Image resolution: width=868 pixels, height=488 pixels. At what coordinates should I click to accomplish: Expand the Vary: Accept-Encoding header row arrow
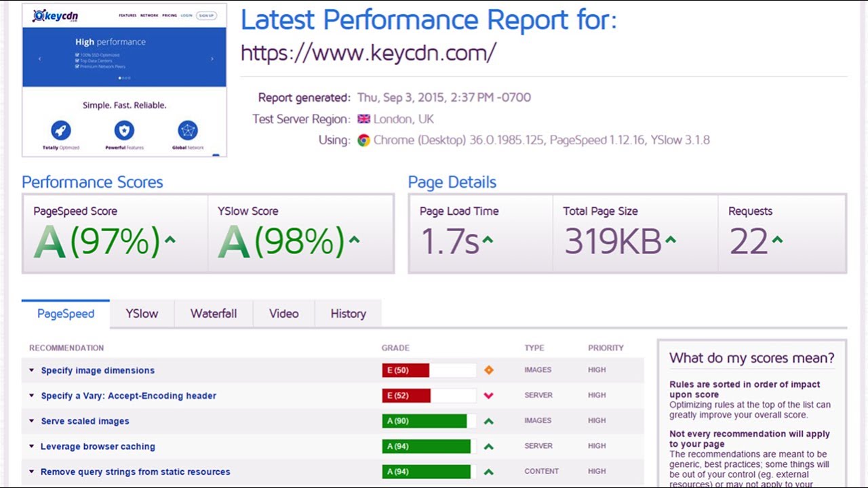tap(31, 396)
